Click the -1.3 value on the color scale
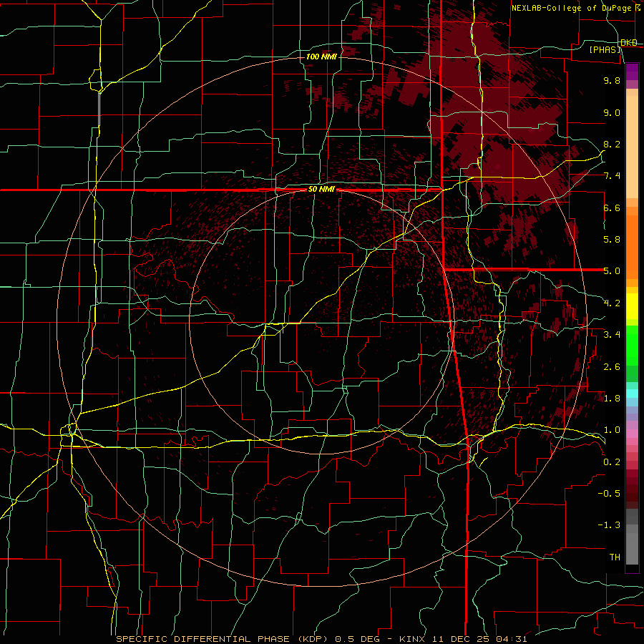The width and height of the screenshot is (644, 644). [609, 525]
